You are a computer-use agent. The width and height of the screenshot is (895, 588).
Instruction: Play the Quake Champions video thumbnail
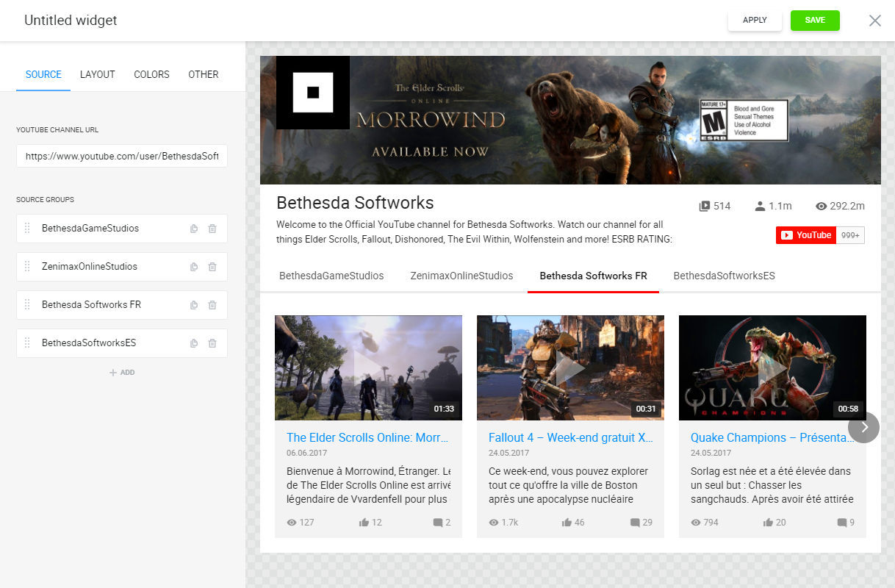772,367
